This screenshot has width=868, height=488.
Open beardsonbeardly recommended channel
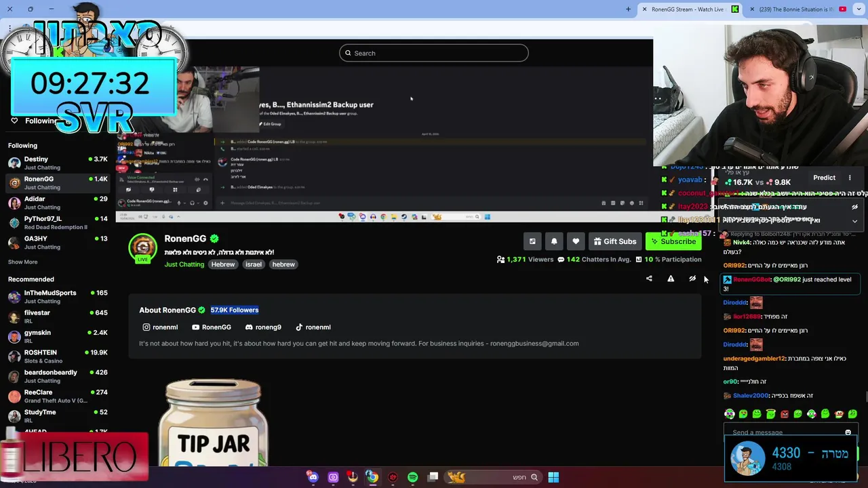coord(58,376)
